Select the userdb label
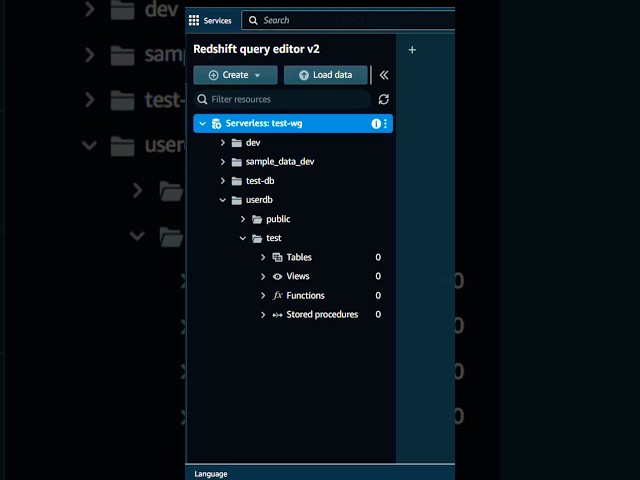The width and height of the screenshot is (640, 480). [x=259, y=200]
